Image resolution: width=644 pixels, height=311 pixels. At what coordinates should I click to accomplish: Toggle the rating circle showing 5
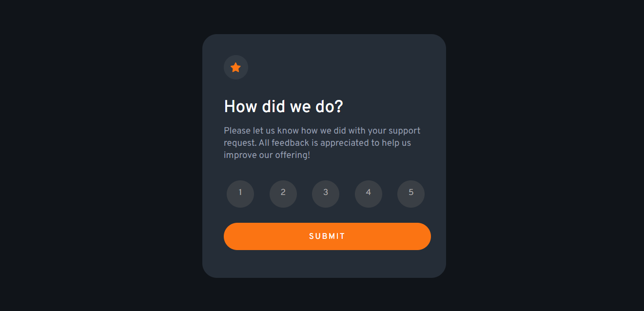tap(411, 194)
